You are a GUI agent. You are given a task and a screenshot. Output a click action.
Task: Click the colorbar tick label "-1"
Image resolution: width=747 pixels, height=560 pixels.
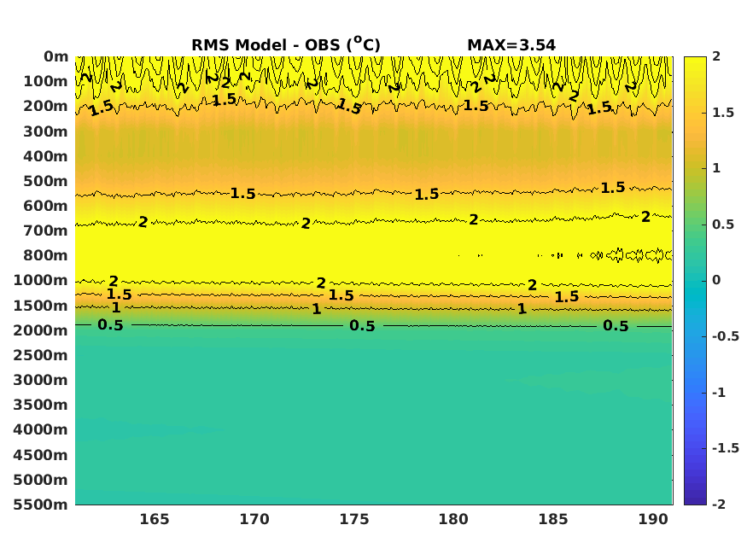(x=719, y=393)
